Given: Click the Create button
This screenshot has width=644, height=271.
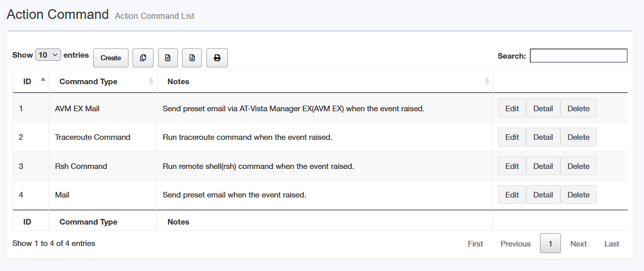Looking at the screenshot, I should (x=111, y=58).
